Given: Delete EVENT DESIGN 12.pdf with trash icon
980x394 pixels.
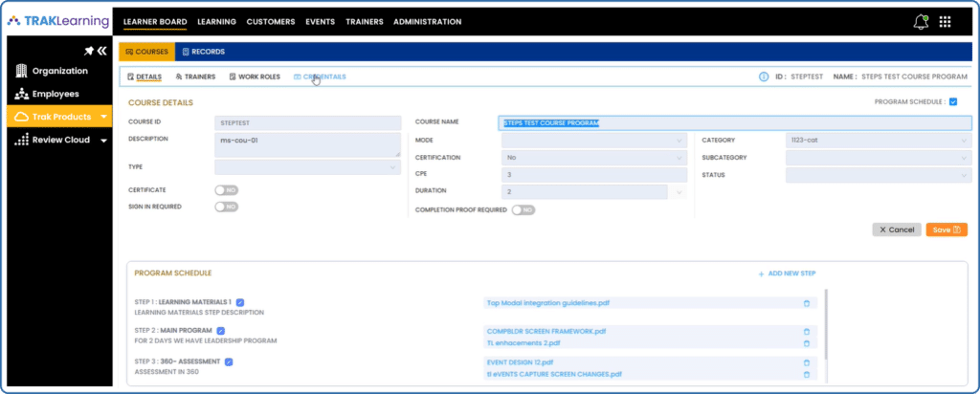Looking at the screenshot, I should [x=806, y=362].
